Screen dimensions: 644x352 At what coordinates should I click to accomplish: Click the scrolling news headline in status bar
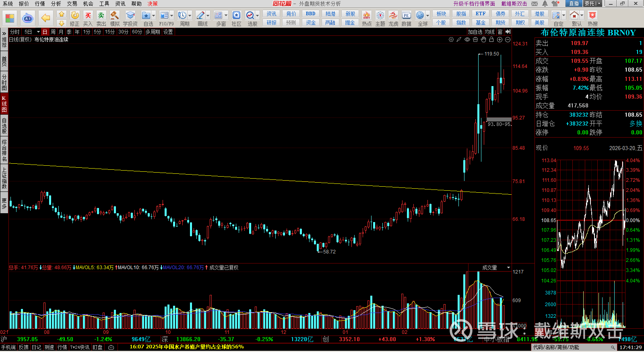click(x=187, y=347)
